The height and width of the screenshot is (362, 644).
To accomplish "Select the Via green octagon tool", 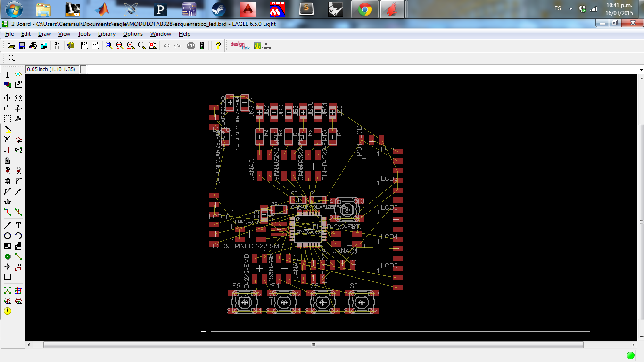I will click(x=8, y=256).
